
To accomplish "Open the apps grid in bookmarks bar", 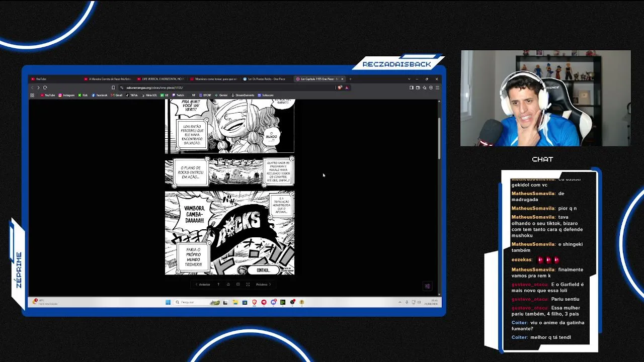I will pos(32,95).
